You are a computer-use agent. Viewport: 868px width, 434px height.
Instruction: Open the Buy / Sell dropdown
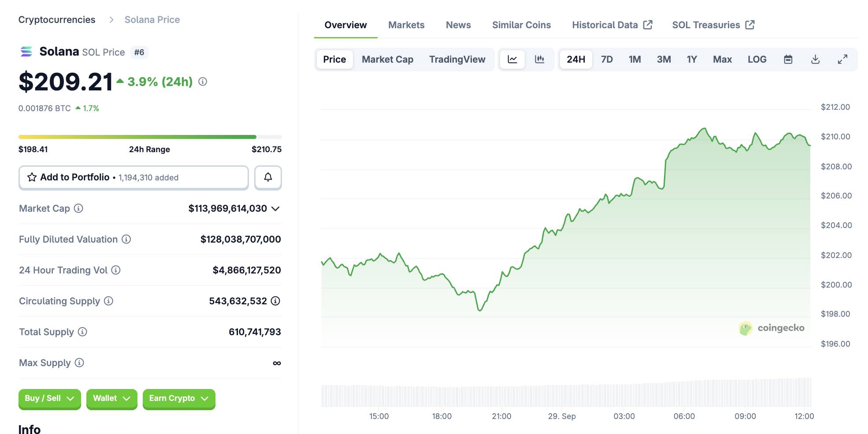click(x=49, y=399)
